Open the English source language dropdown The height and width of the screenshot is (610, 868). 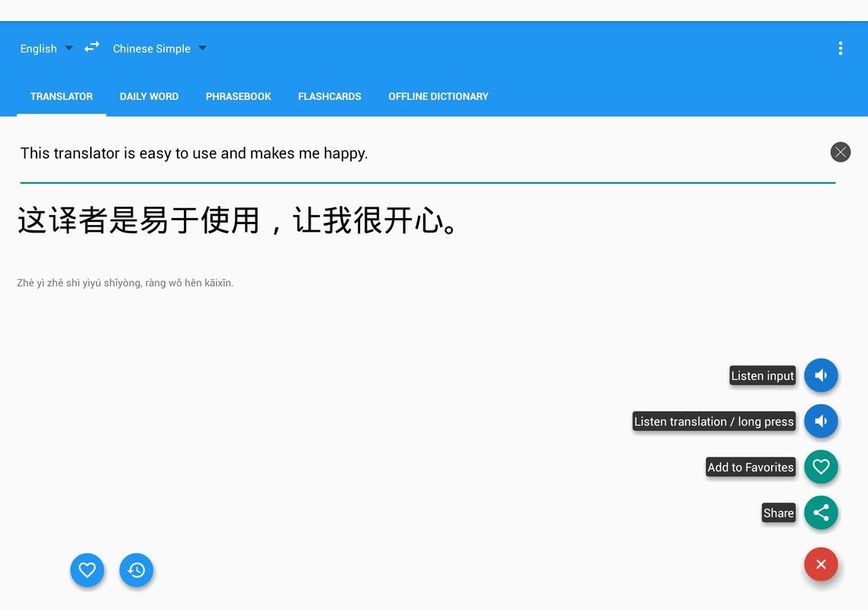tap(47, 49)
